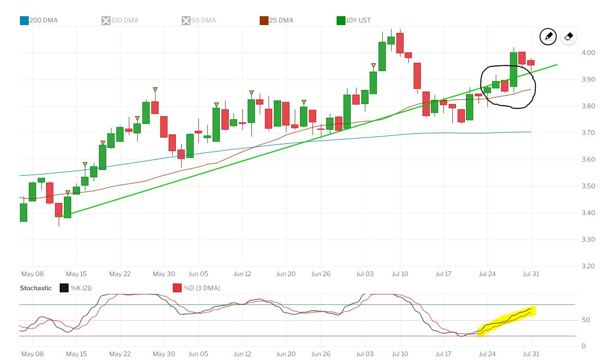Click Jun 12 on the price chart date axis
The width and height of the screenshot is (612, 364).
click(242, 274)
